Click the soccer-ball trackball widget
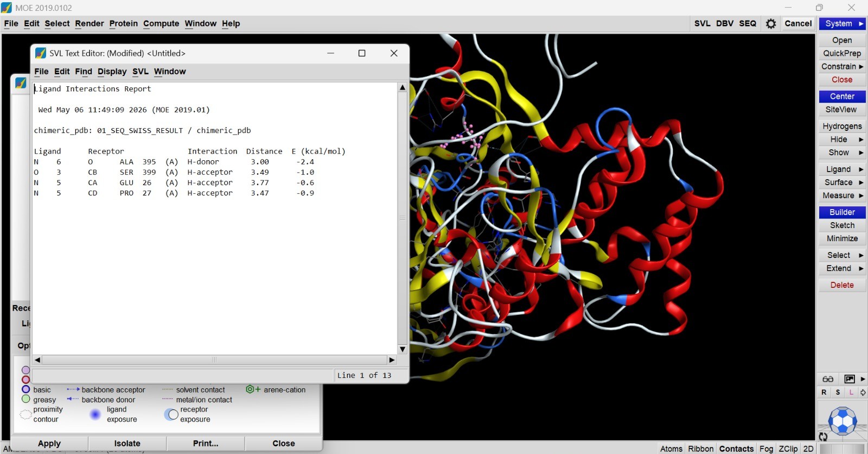The image size is (868, 454). [843, 421]
